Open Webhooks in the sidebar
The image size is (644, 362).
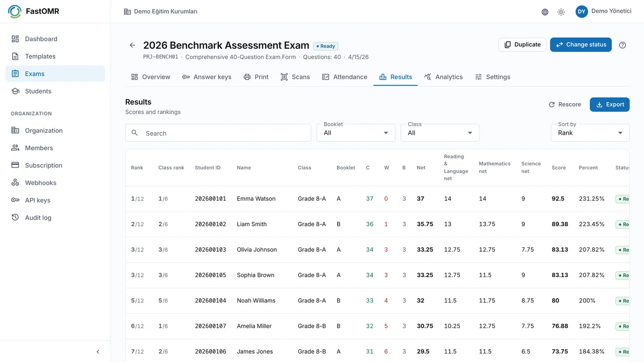(x=55, y=183)
